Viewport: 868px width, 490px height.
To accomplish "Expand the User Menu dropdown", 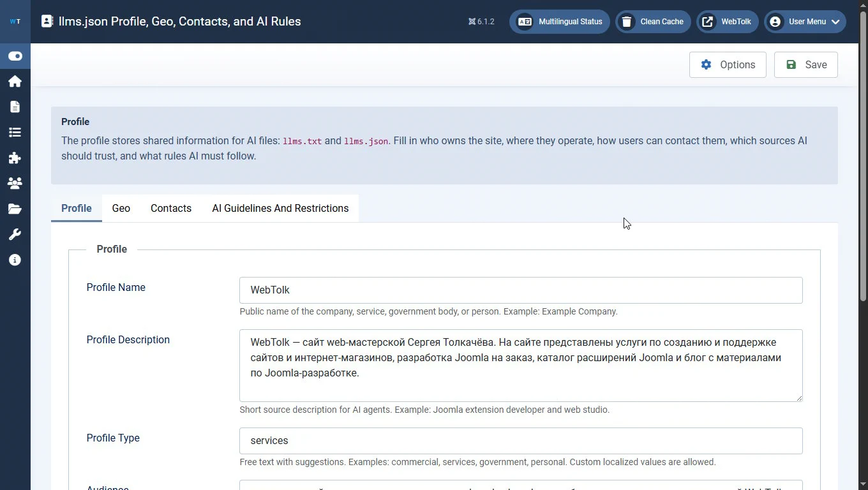I will (x=805, y=22).
